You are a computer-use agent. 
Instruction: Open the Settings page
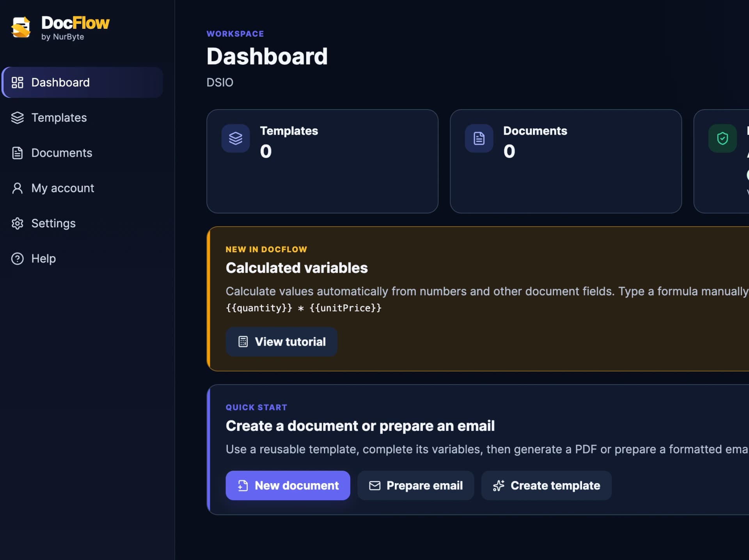(x=82, y=223)
